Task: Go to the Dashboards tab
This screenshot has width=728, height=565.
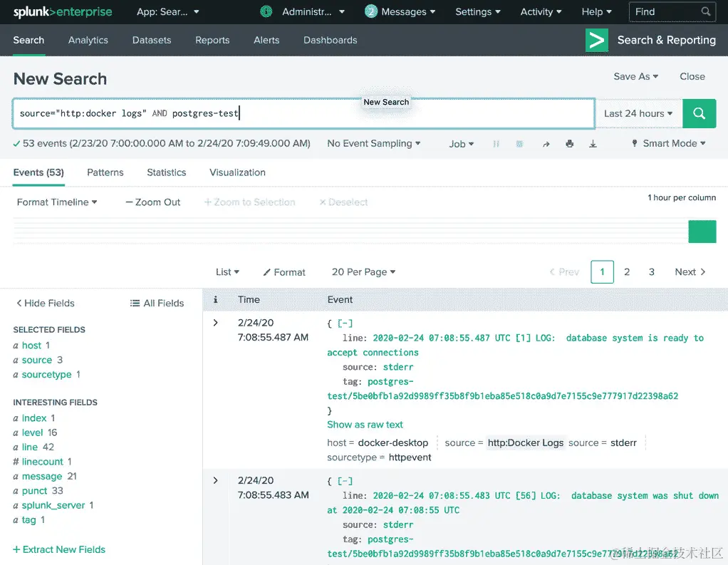Action: 330,41
